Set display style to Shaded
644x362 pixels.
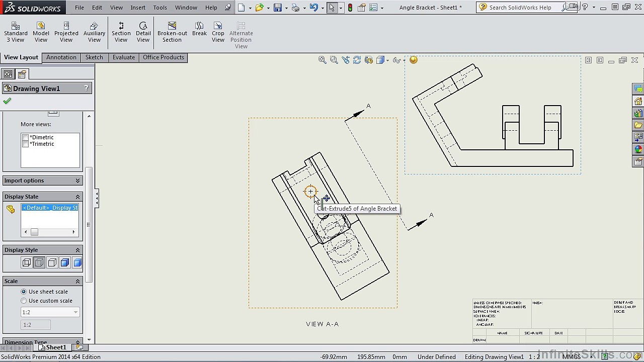[77, 262]
